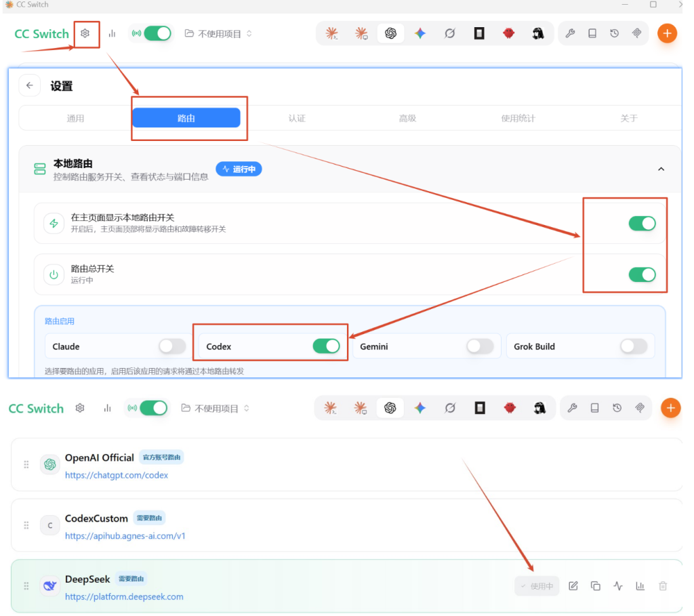Screen dimensions: 694x616
Task: Delete the DeepSeek provider with trash icon
Action: pos(663,586)
